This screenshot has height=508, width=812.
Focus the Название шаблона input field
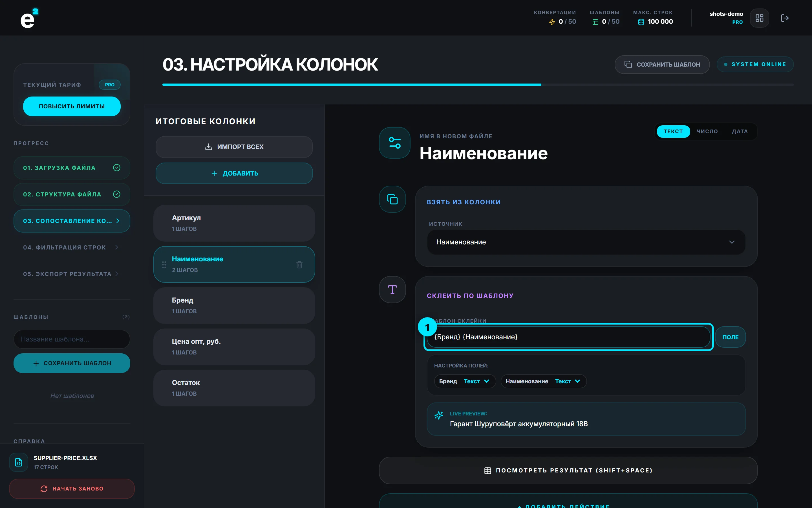click(x=71, y=339)
